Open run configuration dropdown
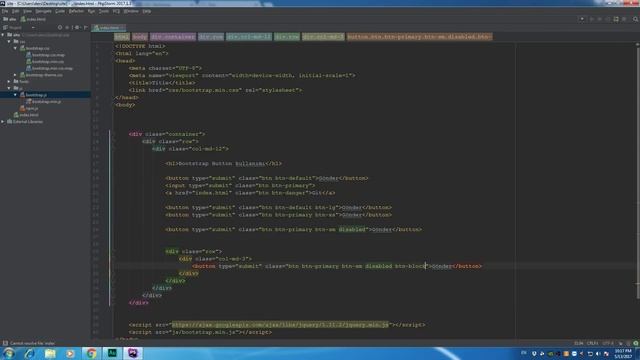Image resolution: width=640 pixels, height=360 pixels. tap(582, 19)
